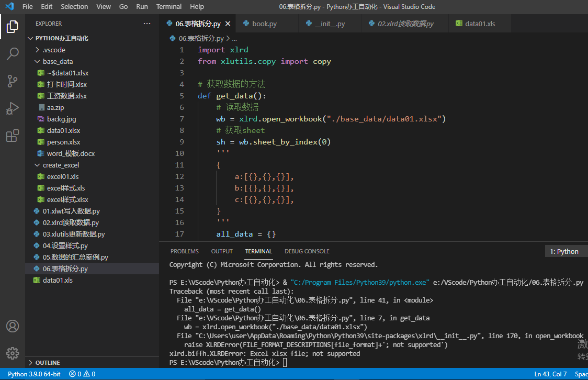Open the Edit menu
The image size is (588, 380).
[47, 6]
